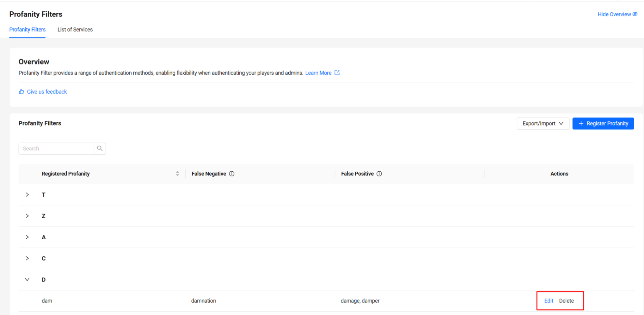Click the Overview heading

pyautogui.click(x=34, y=62)
